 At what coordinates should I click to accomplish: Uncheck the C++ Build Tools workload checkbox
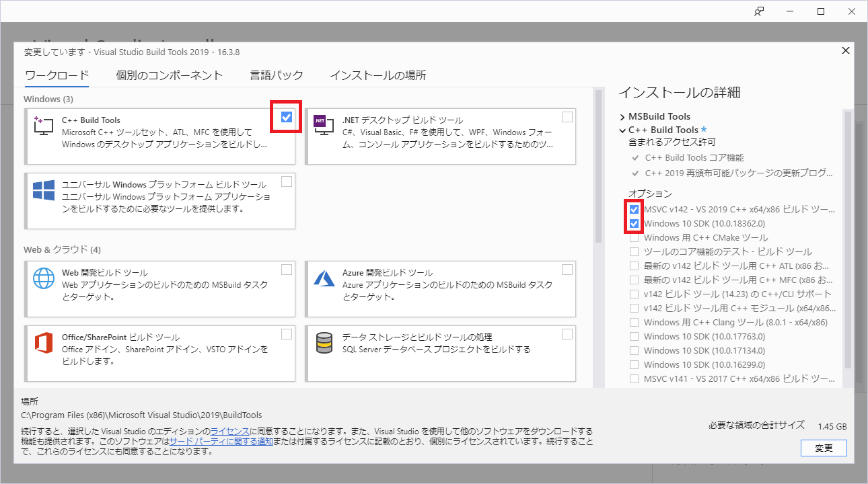coord(286,116)
